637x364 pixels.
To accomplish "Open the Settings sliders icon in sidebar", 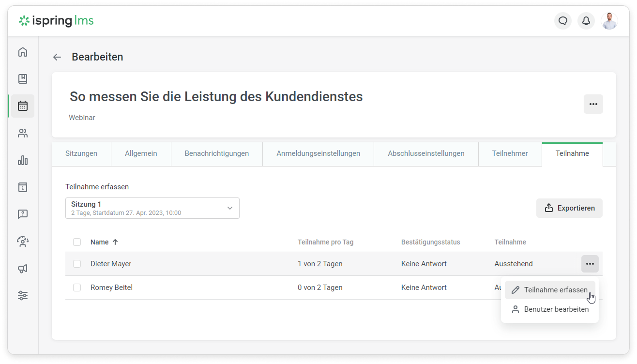I will point(23,295).
